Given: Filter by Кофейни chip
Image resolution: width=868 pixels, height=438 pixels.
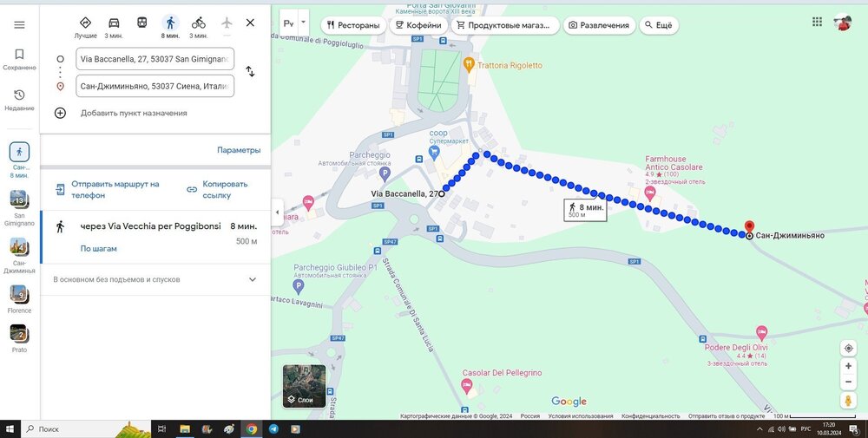Looking at the screenshot, I should coord(418,25).
